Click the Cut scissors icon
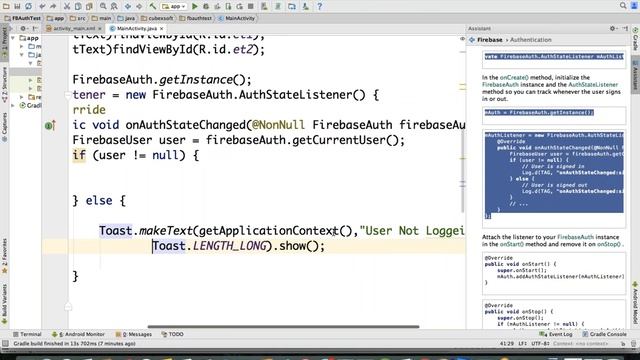 pyautogui.click(x=67, y=6)
